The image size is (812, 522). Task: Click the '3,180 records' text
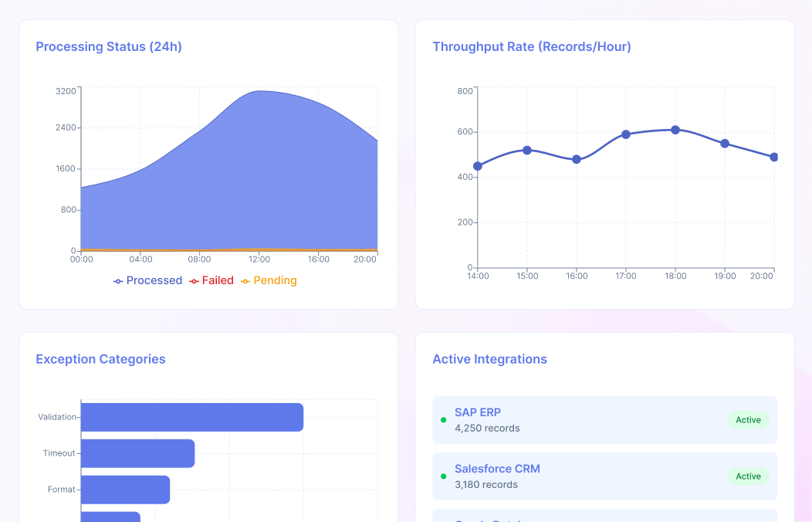pyautogui.click(x=486, y=485)
